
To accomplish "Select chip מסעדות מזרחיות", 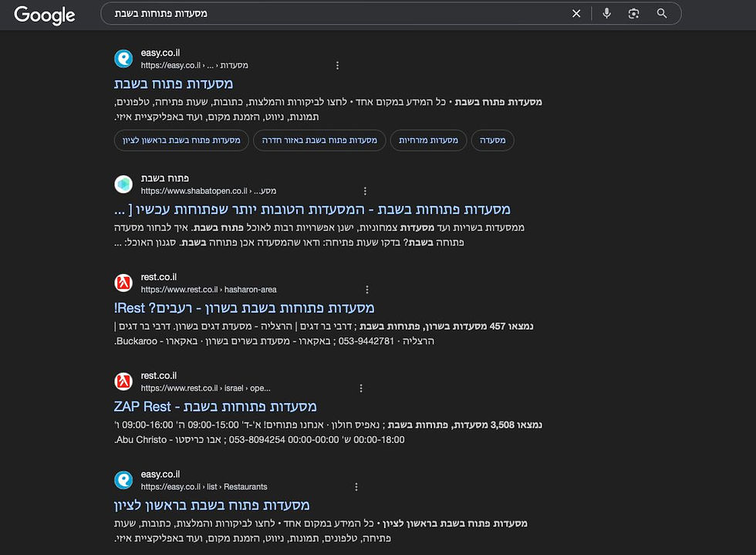I will 428,140.
